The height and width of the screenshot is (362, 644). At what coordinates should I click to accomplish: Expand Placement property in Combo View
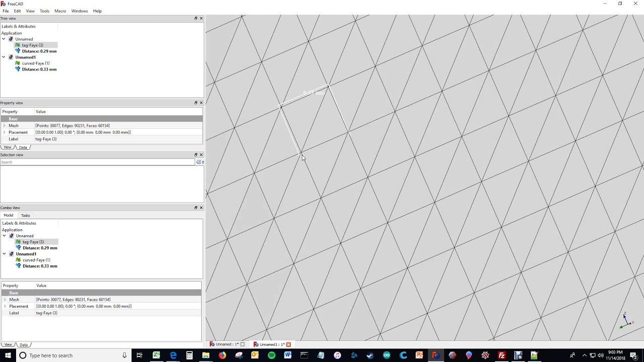click(x=5, y=306)
